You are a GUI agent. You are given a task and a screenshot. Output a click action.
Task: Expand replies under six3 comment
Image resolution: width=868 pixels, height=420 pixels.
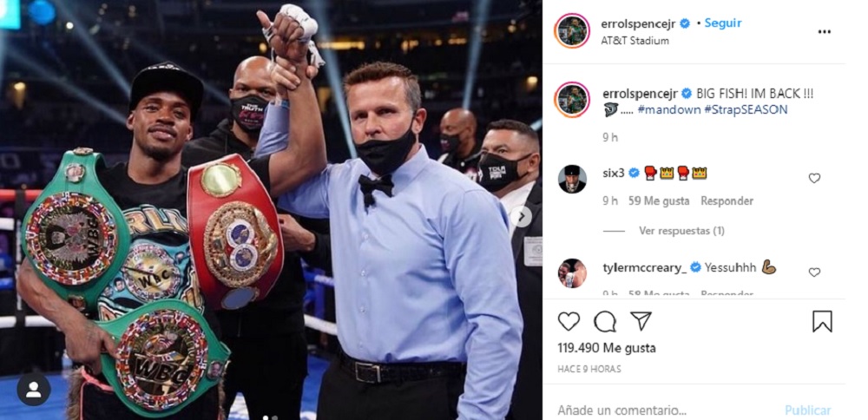tap(681, 231)
